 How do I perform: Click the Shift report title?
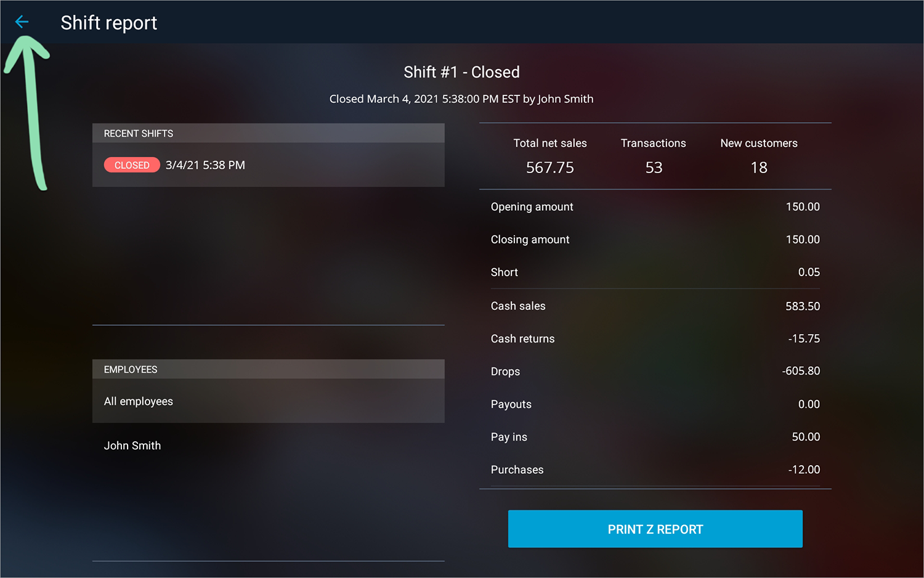tap(109, 23)
